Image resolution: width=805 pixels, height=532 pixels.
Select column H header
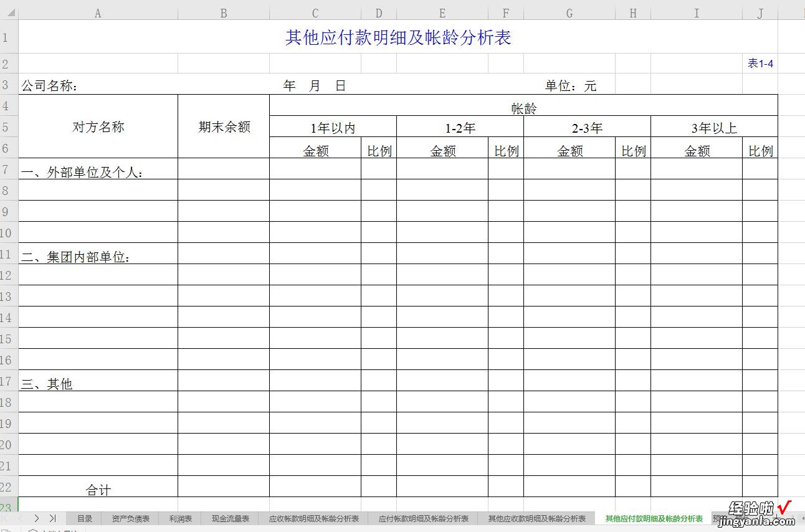pos(633,13)
